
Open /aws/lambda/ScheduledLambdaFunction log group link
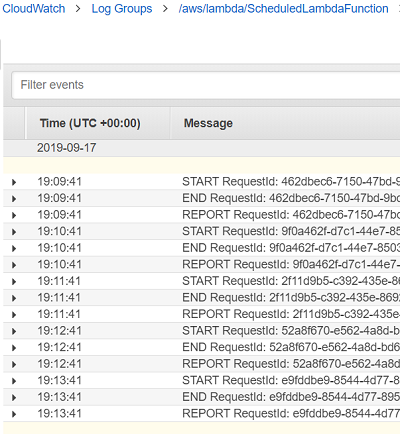(x=283, y=9)
